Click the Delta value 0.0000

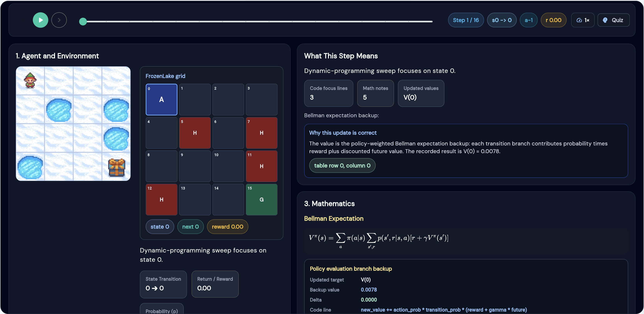(369, 300)
